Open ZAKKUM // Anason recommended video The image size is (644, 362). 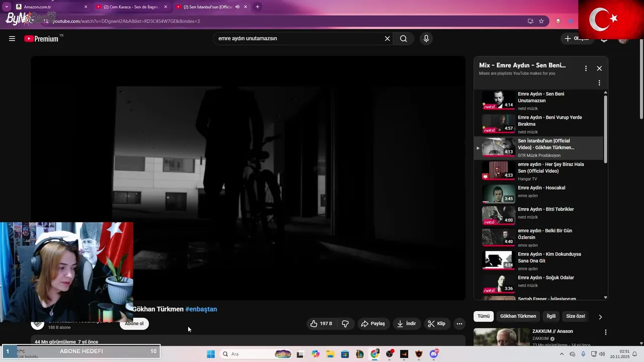[x=552, y=331]
